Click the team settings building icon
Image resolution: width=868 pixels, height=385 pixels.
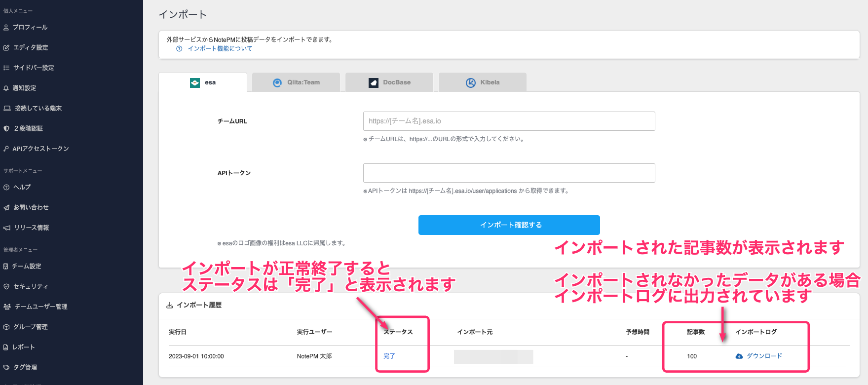(6, 266)
